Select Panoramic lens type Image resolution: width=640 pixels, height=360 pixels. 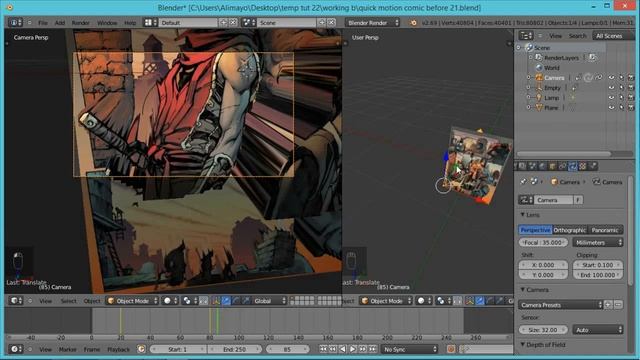click(605, 230)
